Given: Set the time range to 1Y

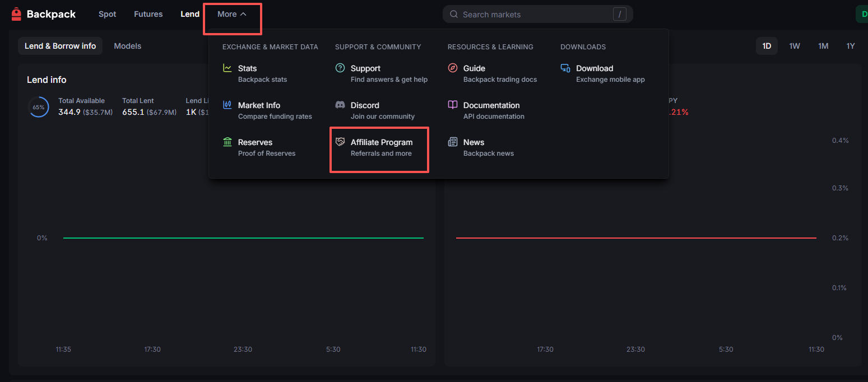Looking at the screenshot, I should pos(850,46).
